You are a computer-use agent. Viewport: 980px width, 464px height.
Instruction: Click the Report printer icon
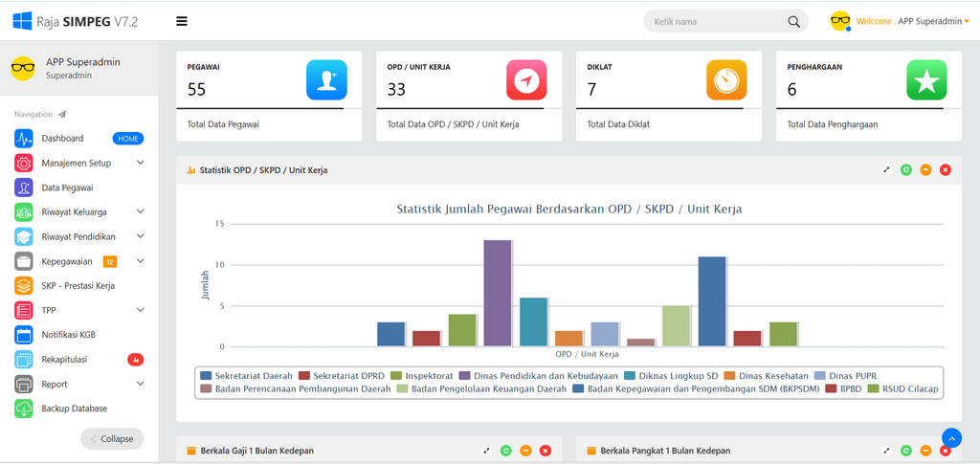[24, 384]
